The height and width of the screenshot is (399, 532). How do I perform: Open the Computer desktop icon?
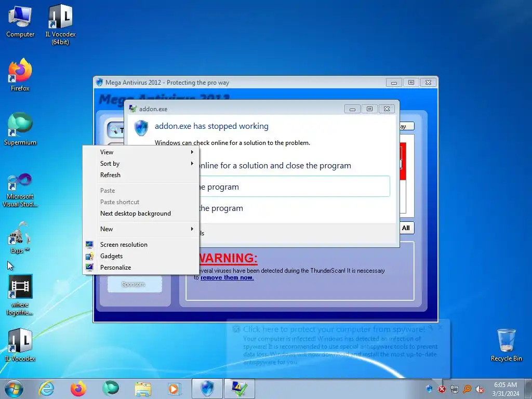click(20, 22)
